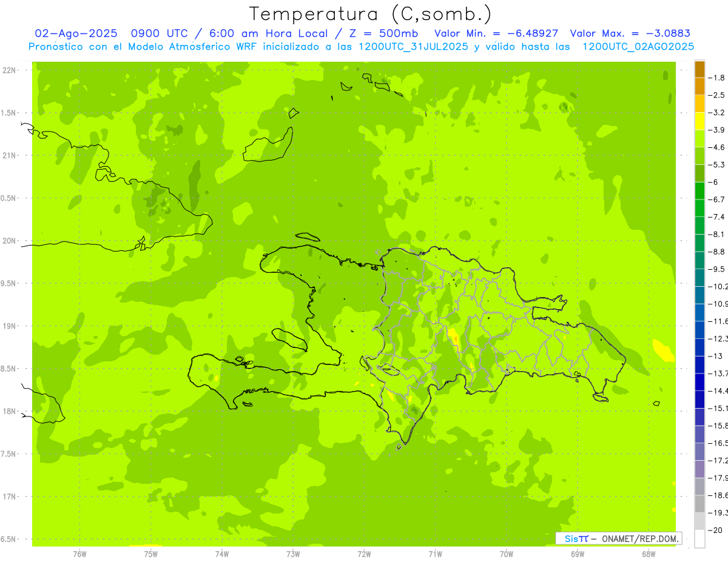The image size is (728, 562).
Task: Click the "76W" longitude label
Action: point(79,554)
